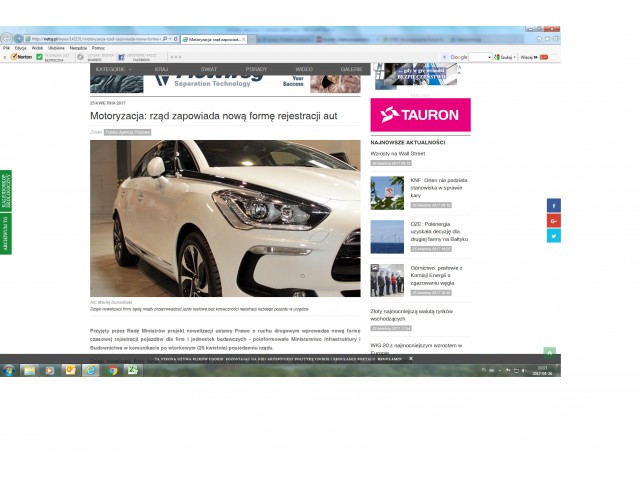Screen dimensions: 640x480
Task: Open the Narzędzia menu
Action: pos(78,48)
